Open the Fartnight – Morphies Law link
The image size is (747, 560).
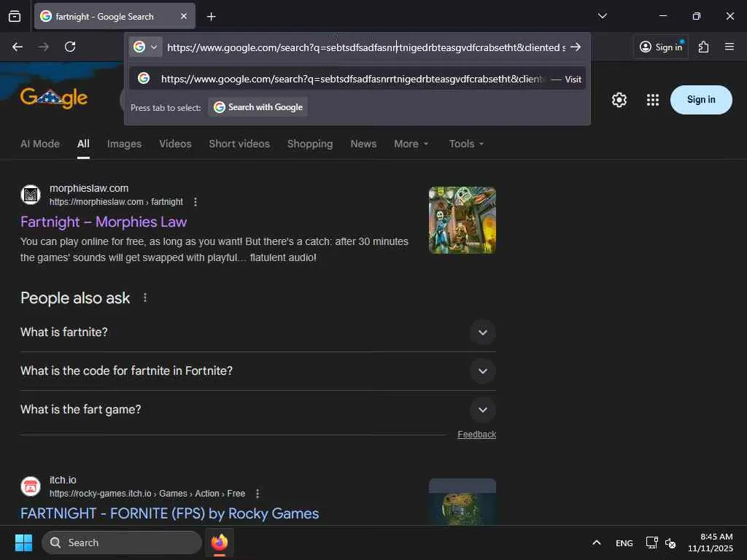click(104, 222)
